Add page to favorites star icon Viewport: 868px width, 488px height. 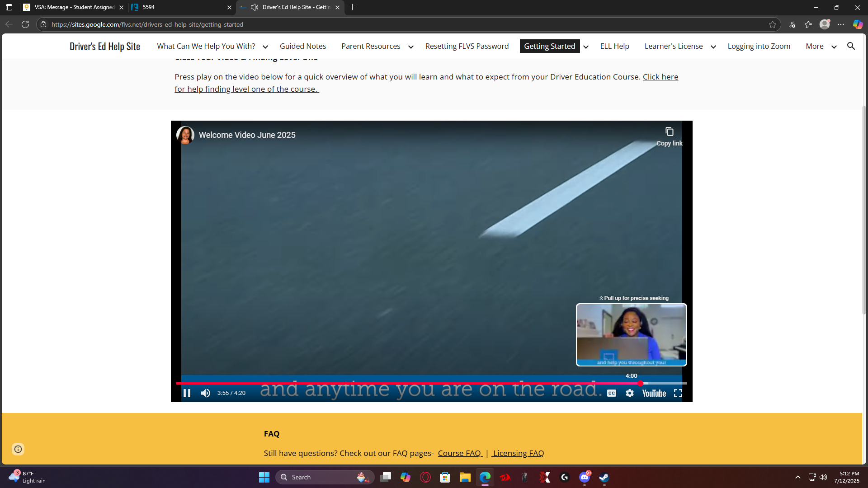tap(773, 24)
